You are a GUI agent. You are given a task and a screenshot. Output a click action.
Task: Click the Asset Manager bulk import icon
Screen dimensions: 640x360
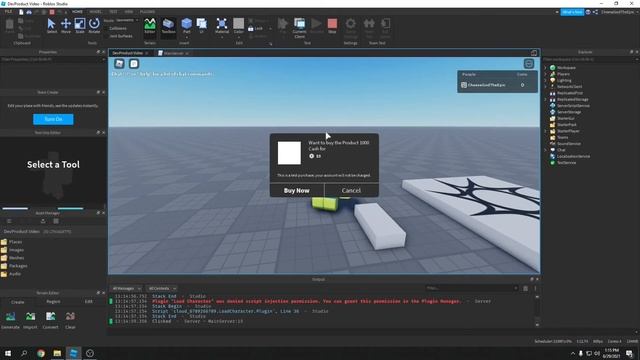click(x=43, y=221)
